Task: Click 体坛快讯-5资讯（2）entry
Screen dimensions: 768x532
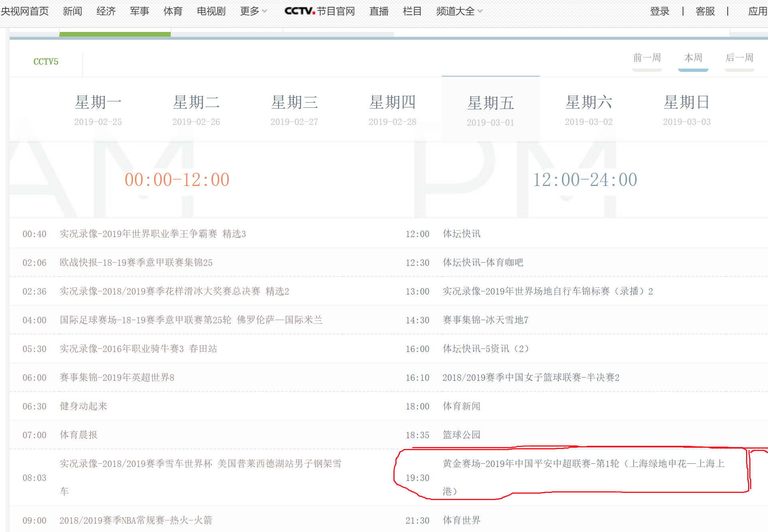Action: tap(486, 349)
